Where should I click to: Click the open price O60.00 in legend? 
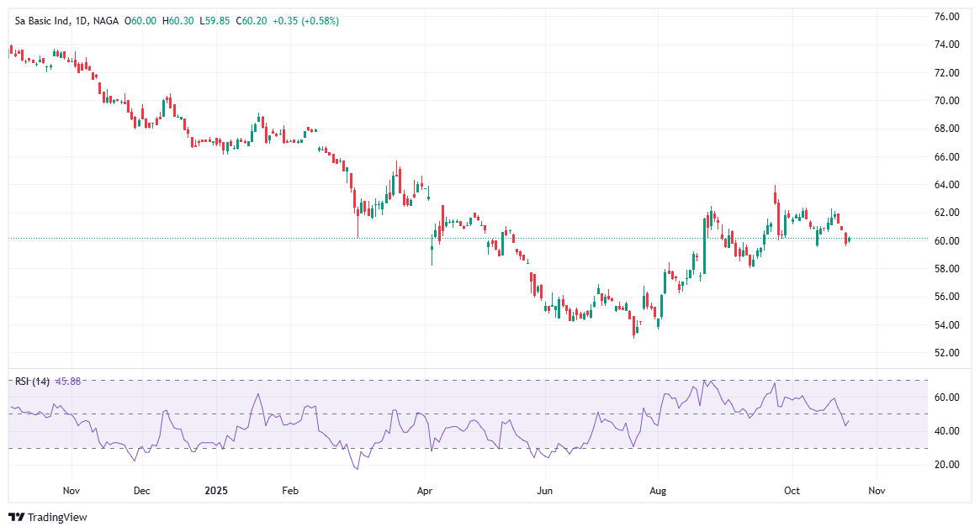tap(140, 21)
